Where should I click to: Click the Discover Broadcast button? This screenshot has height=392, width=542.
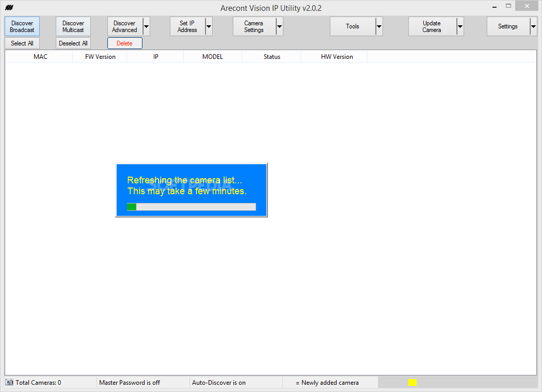[x=22, y=26]
